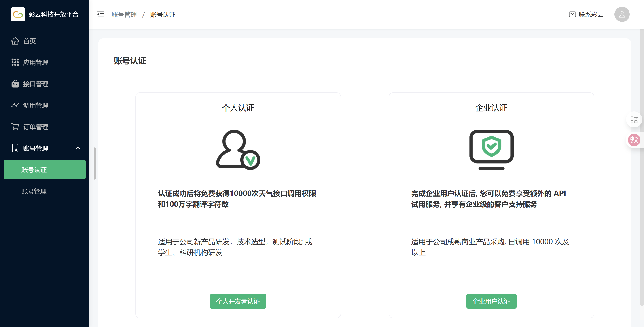The image size is (644, 327).
Task: Collapse 账号管理 submenu with chevron arrow
Action: [78, 148]
